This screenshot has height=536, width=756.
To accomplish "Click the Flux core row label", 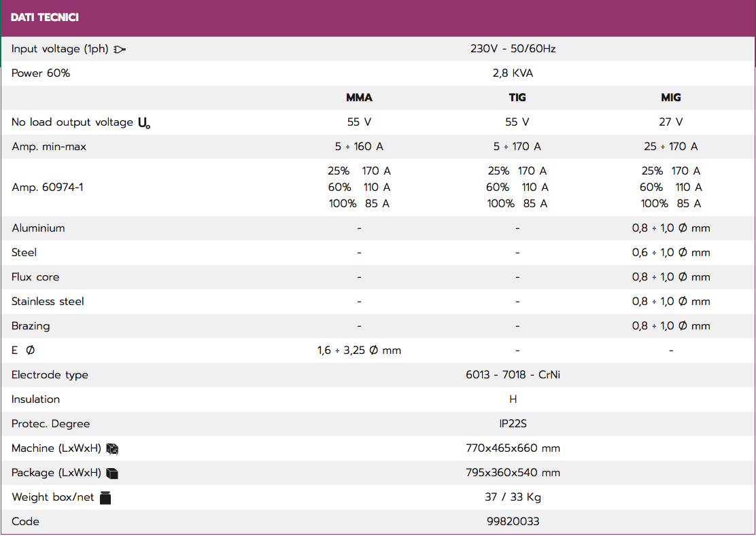I will (35, 277).
